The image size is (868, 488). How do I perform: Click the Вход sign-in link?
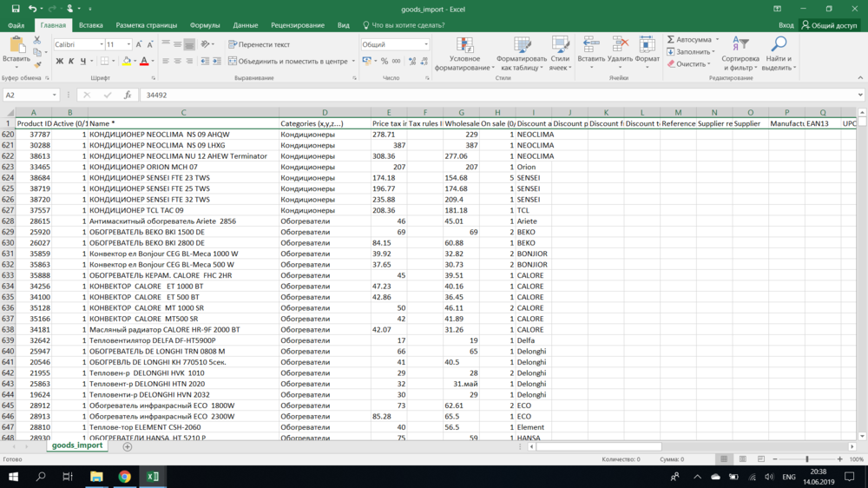pos(786,26)
